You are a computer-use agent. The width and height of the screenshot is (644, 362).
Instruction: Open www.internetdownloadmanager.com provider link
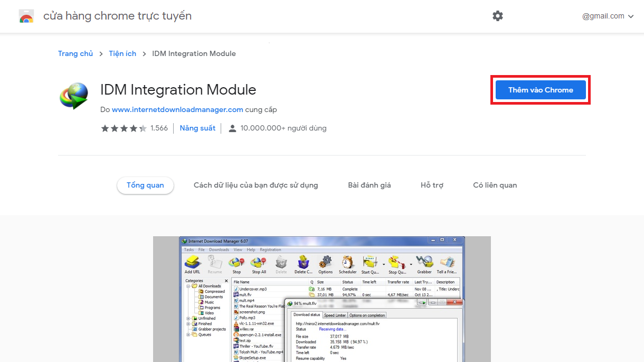177,109
